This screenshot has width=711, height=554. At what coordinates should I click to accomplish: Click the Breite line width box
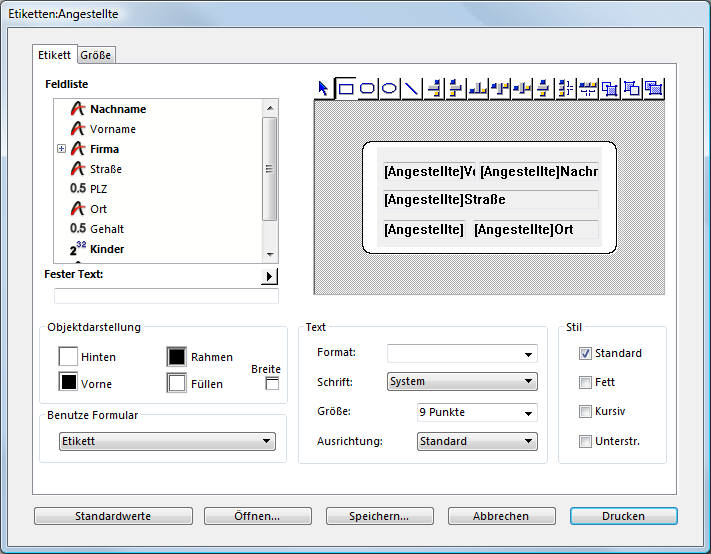pyautogui.click(x=272, y=383)
